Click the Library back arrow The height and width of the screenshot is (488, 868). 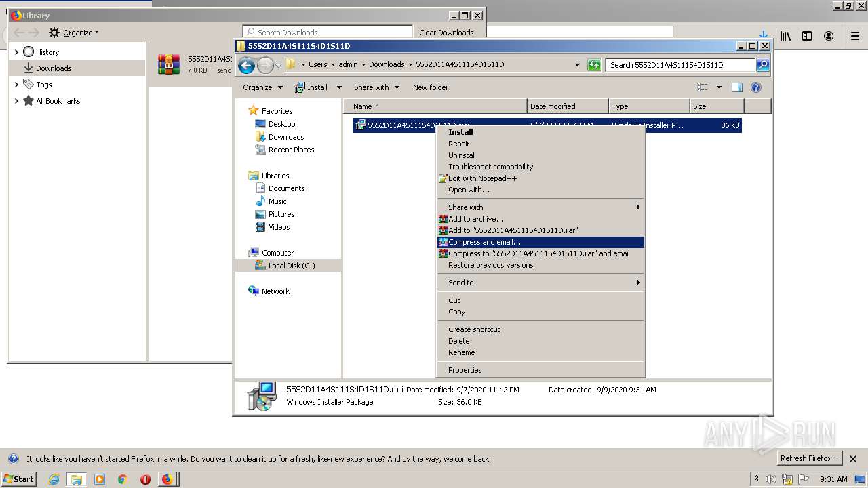(18, 33)
